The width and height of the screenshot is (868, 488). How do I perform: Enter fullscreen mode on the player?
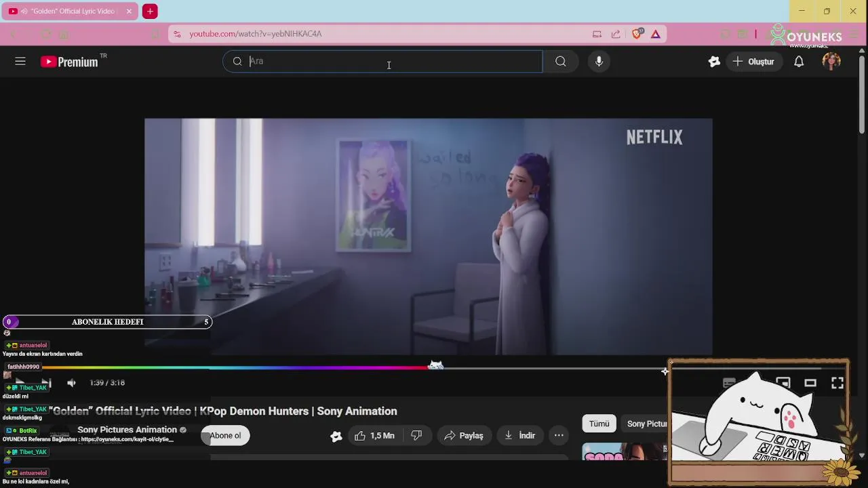[x=837, y=383]
